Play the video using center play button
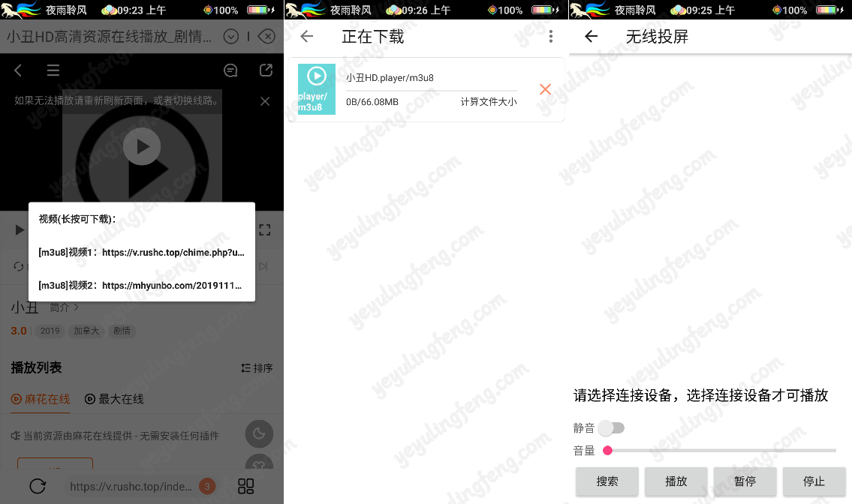Image resolution: width=852 pixels, height=504 pixels. tap(142, 146)
